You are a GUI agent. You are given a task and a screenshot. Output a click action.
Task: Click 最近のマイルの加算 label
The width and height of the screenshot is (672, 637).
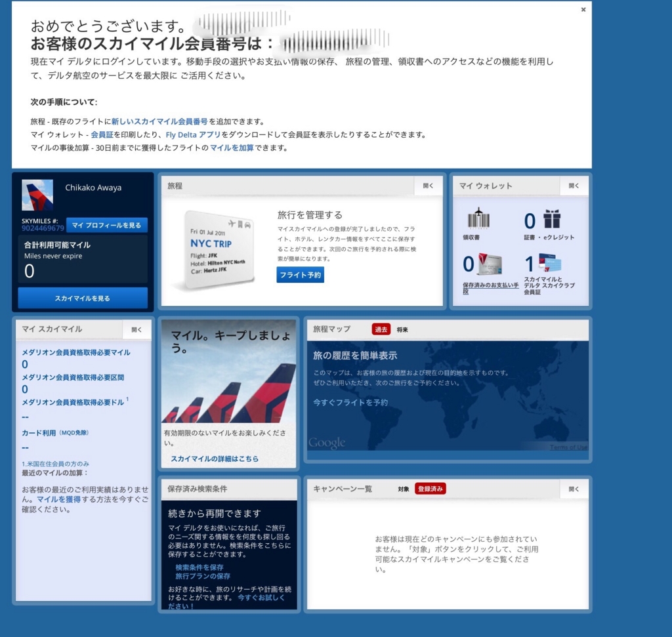pyautogui.click(x=55, y=473)
